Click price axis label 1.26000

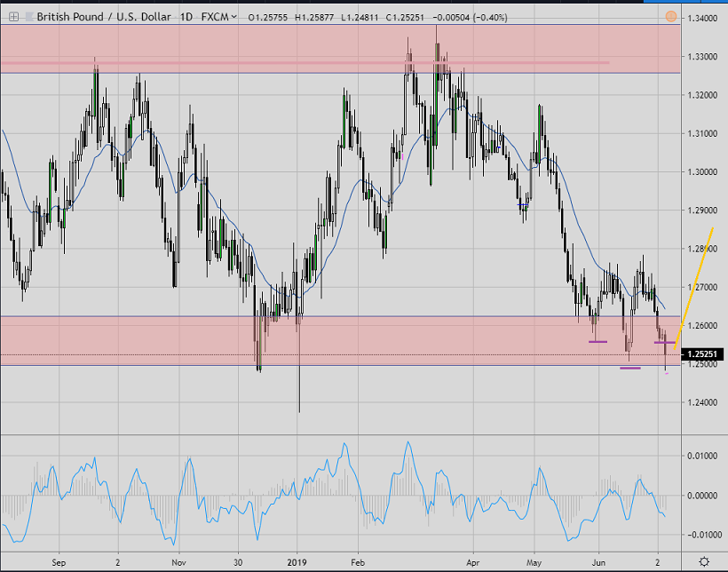(702, 325)
